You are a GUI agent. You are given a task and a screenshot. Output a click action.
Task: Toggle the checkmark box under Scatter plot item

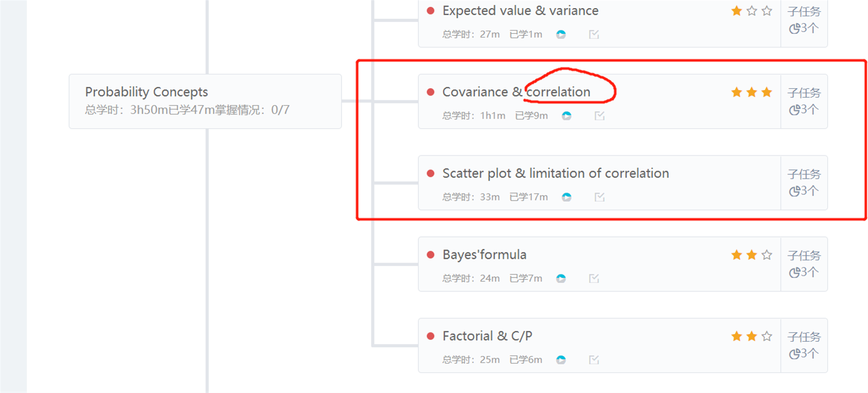click(599, 197)
